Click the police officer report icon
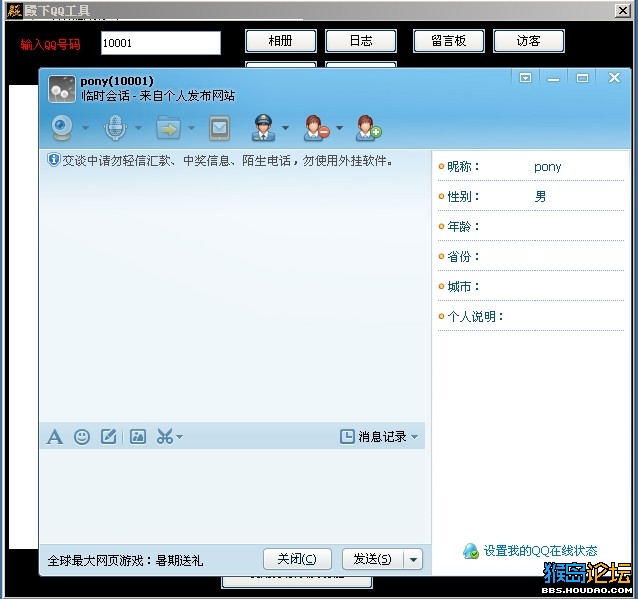638x599 pixels. (x=263, y=127)
